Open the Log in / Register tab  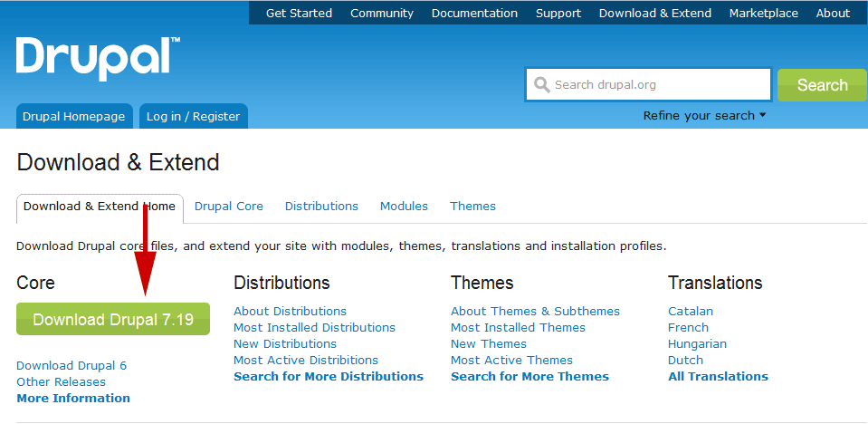(193, 116)
